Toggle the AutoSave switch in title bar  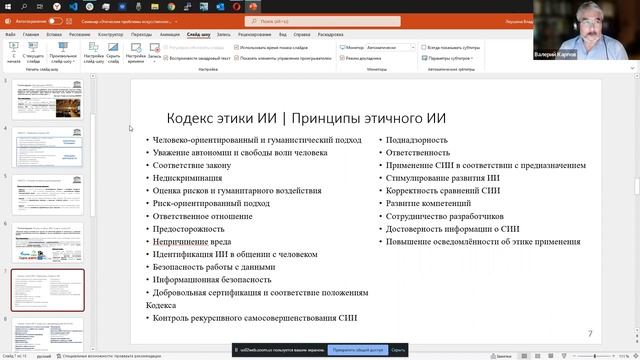click(56, 21)
